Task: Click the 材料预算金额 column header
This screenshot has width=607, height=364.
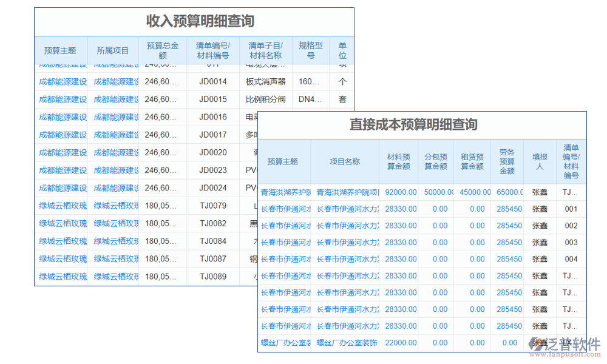Action: (x=400, y=161)
